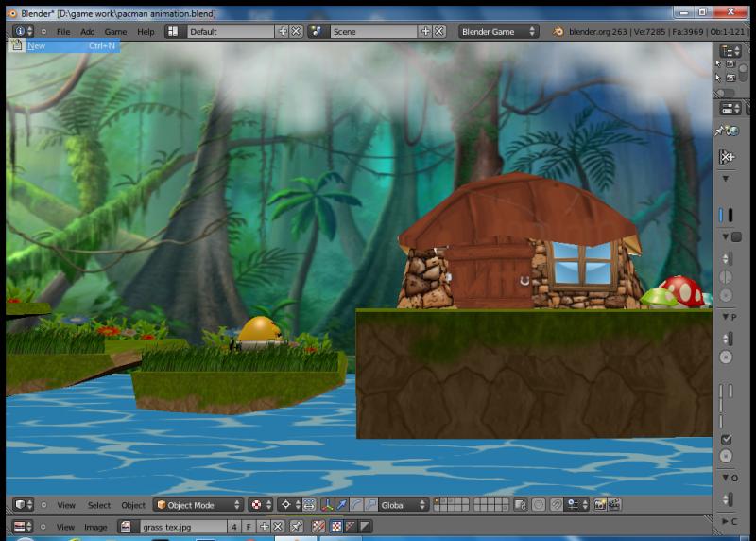Click the Scene name field
Image resolution: width=756 pixels, height=541 pixels.
(373, 31)
